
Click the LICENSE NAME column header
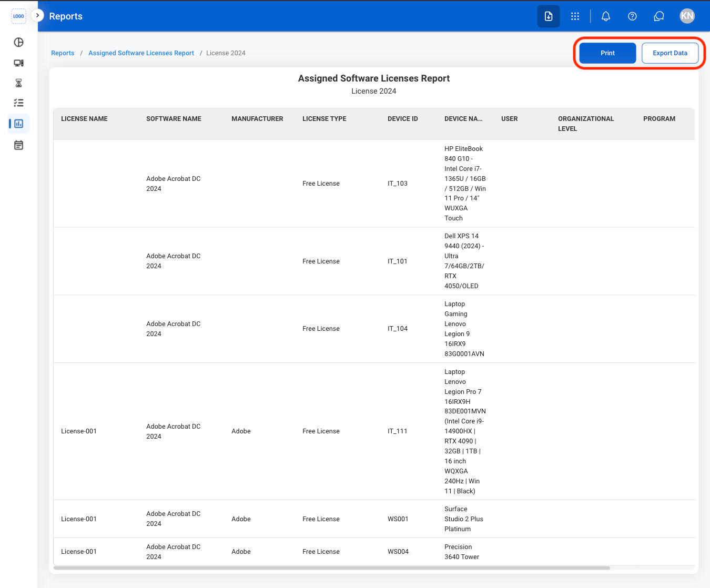tap(84, 119)
